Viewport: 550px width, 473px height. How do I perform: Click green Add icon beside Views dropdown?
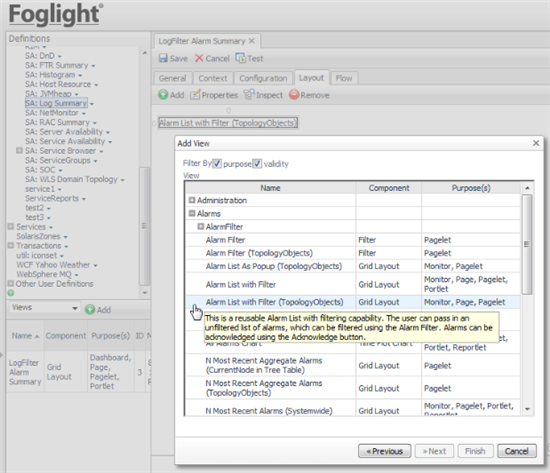pyautogui.click(x=90, y=309)
